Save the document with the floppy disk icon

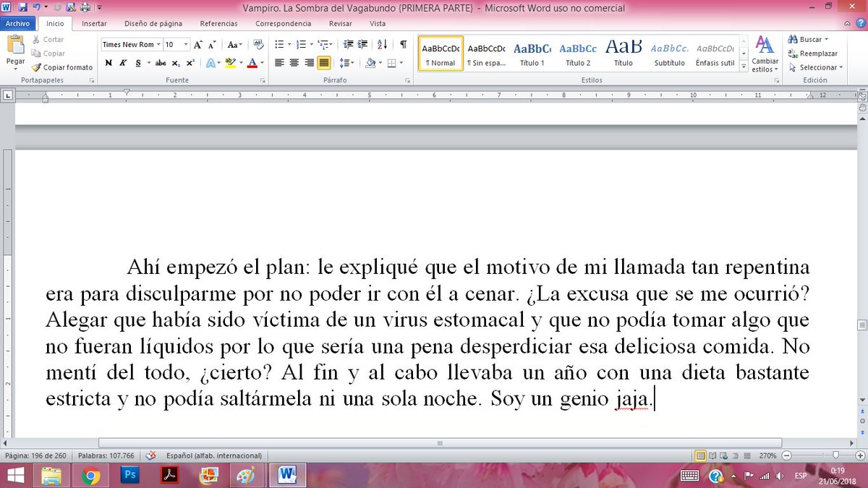click(x=23, y=8)
